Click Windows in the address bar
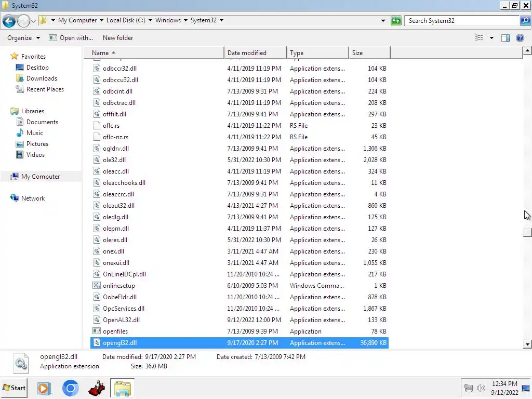532x399 pixels. click(168, 20)
